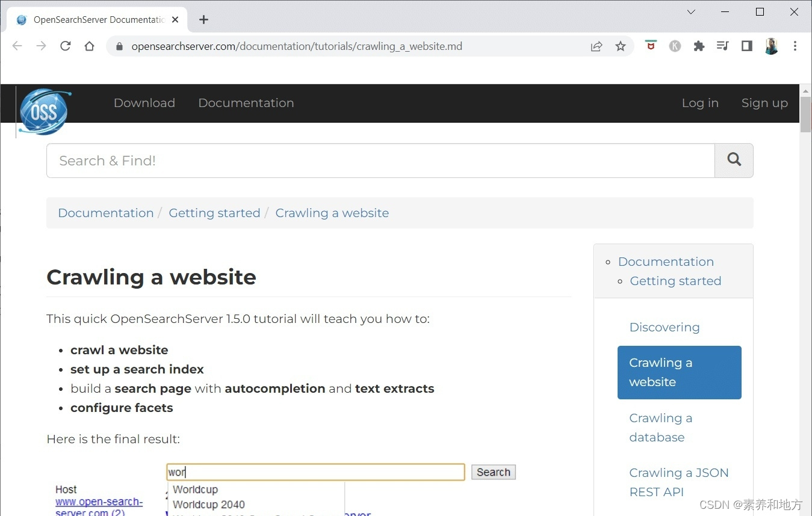Click the scrollbar up arrow
Image resolution: width=812 pixels, height=516 pixels.
click(805, 90)
